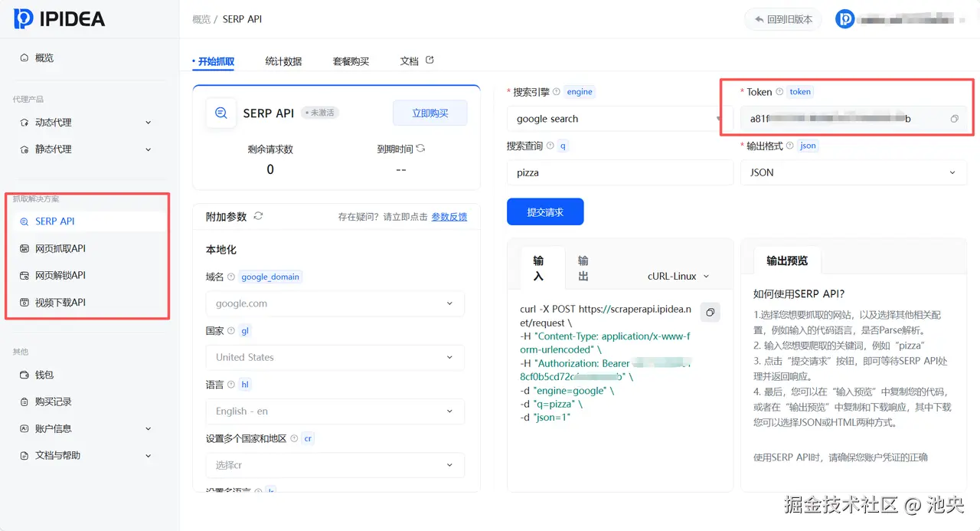This screenshot has width=980, height=531.
Task: Expand the 文档与帮助 chevron
Action: pyautogui.click(x=148, y=456)
